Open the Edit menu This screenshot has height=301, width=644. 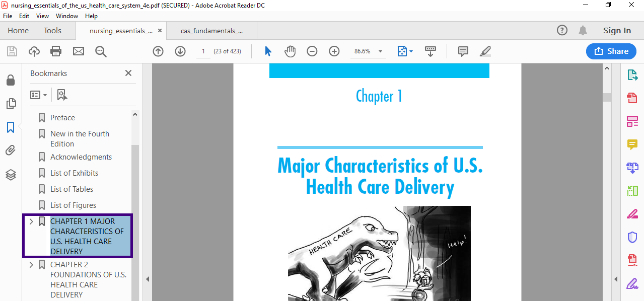tap(24, 16)
